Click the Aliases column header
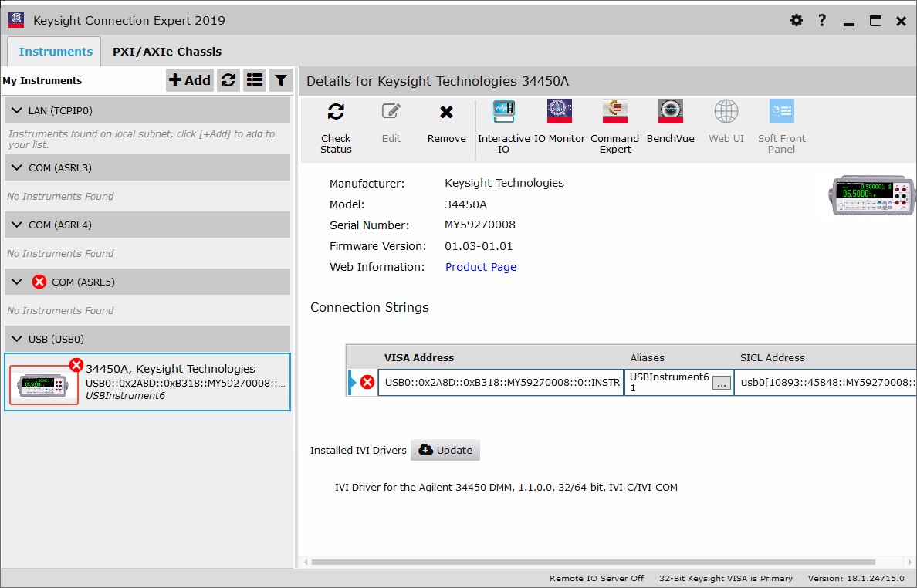Viewport: 917px width, 588px height. (647, 358)
